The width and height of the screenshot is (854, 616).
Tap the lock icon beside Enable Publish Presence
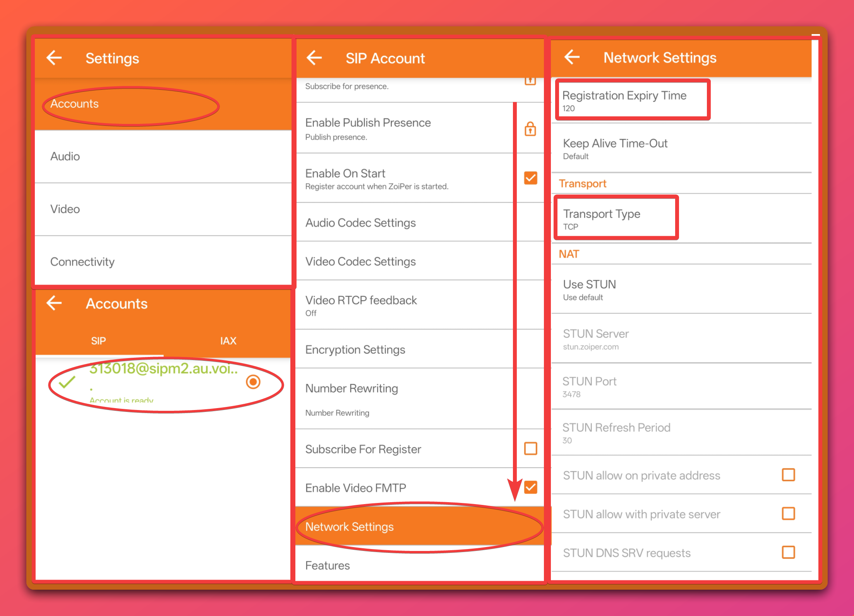[x=530, y=129]
